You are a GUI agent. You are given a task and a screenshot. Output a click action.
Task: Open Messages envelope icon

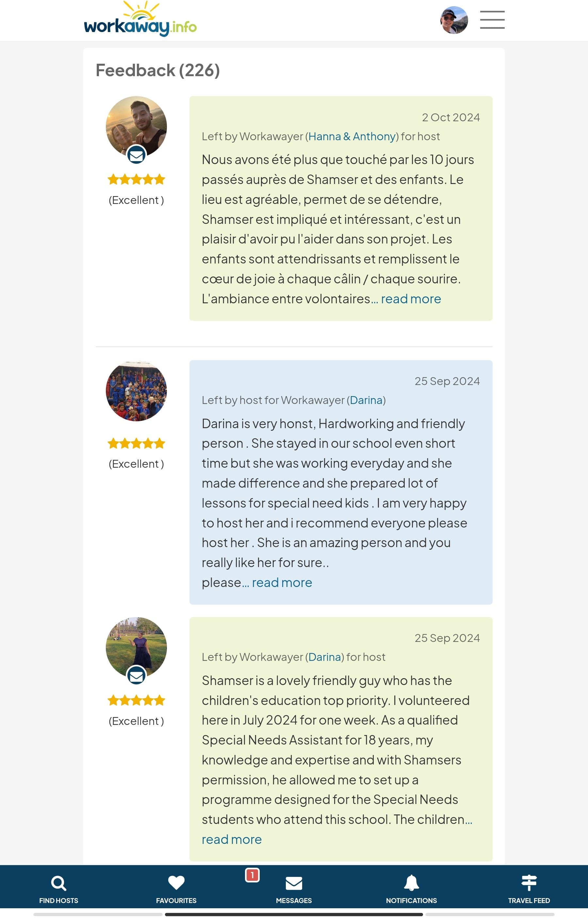[294, 883]
